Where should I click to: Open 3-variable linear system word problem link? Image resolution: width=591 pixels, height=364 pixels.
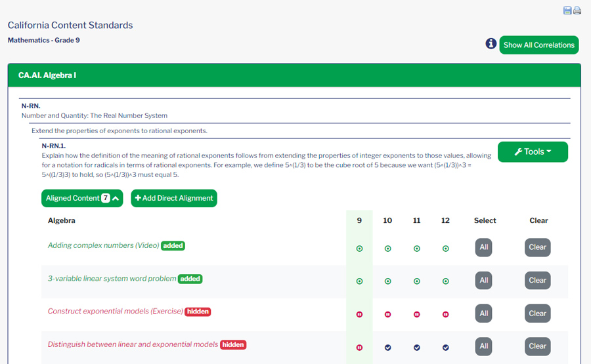point(112,279)
